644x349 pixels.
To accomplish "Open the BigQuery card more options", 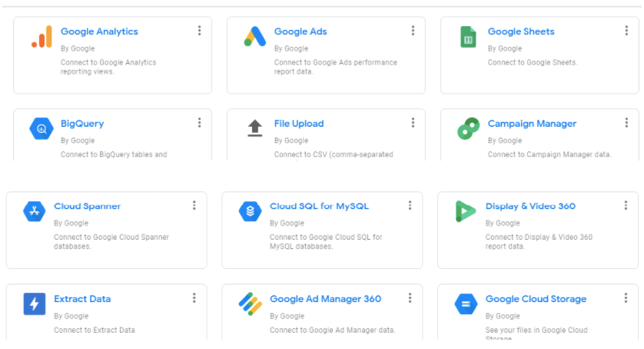I will (x=200, y=122).
